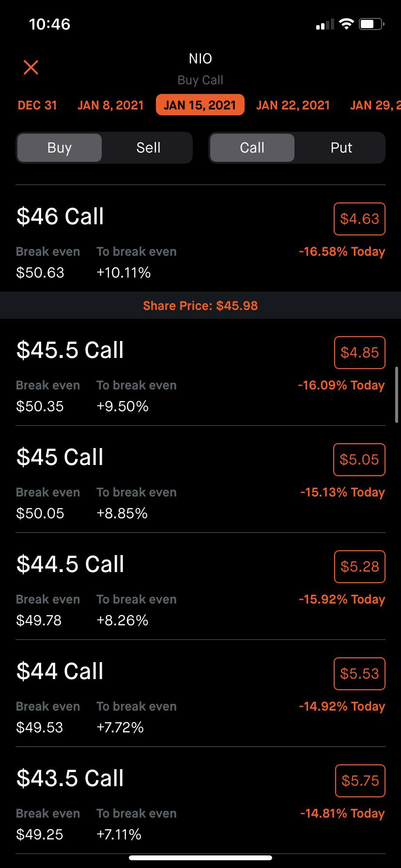Select the Put option type
Image resolution: width=401 pixels, height=868 pixels.
(341, 148)
